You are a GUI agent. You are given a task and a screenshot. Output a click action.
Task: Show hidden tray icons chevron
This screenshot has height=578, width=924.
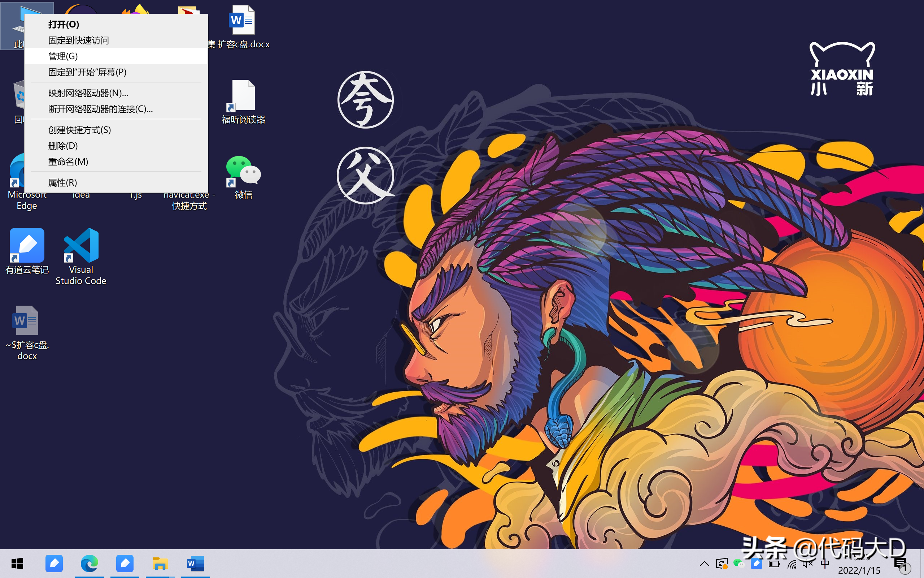pyautogui.click(x=705, y=564)
